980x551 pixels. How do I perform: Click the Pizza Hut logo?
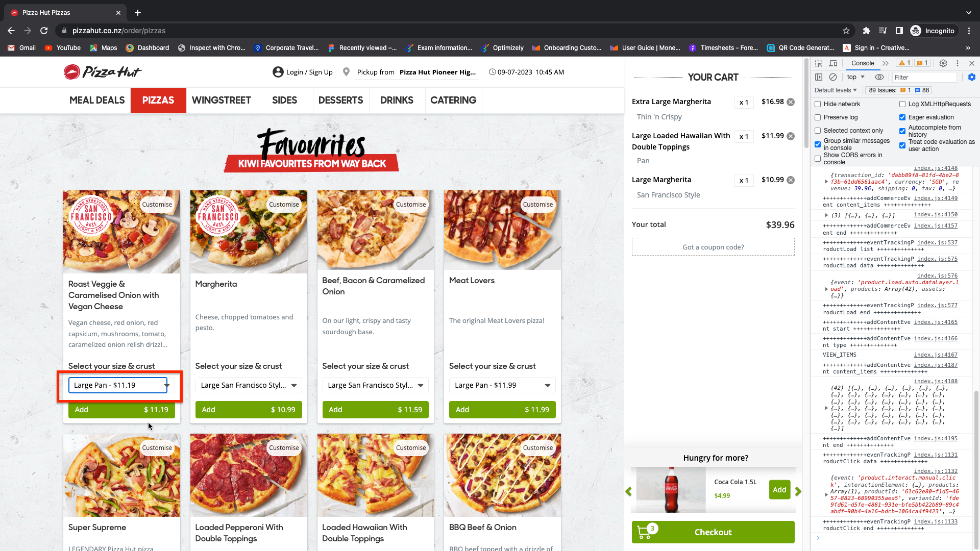[102, 72]
